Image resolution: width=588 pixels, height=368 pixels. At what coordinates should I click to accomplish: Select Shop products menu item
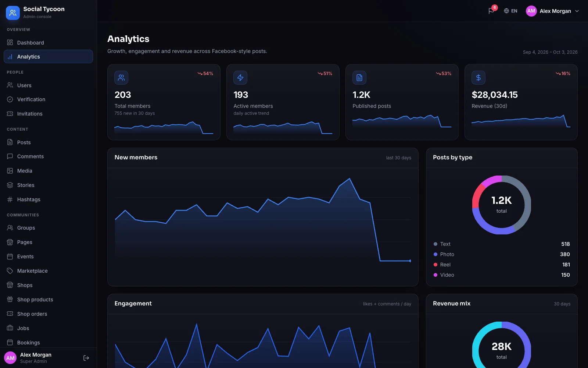(x=48, y=300)
